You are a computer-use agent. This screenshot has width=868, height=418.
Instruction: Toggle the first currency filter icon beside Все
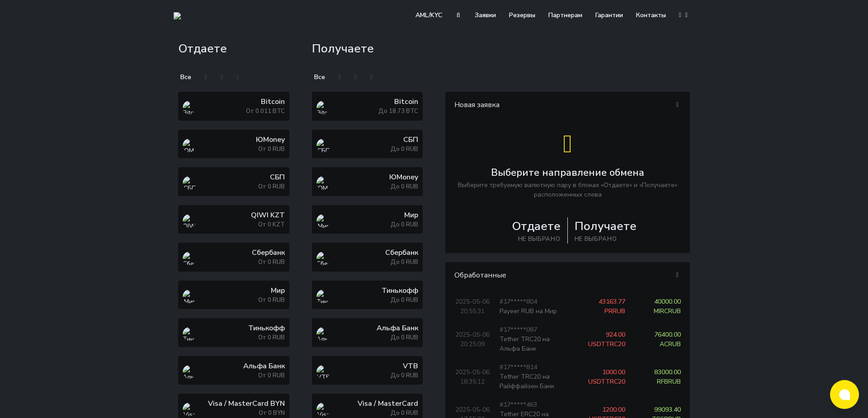pos(206,77)
